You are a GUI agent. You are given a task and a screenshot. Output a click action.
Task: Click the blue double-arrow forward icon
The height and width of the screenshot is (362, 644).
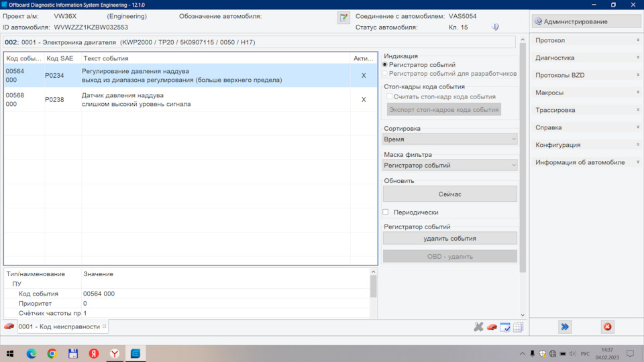coord(565,326)
